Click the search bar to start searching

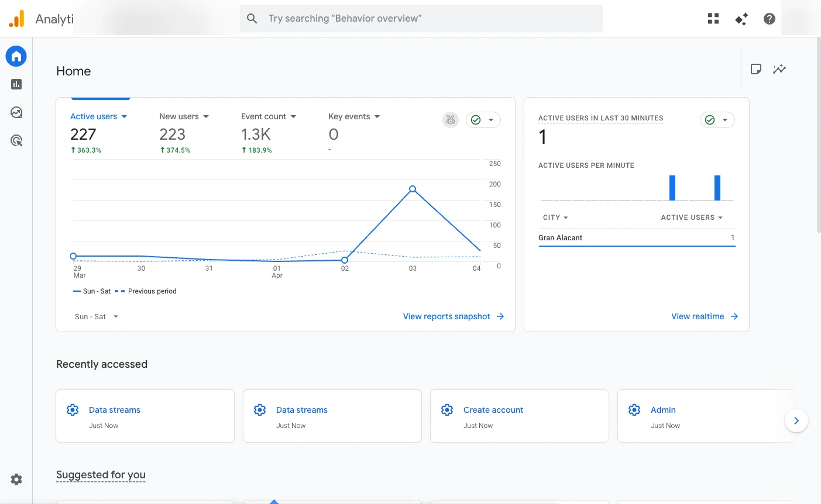[x=421, y=18]
